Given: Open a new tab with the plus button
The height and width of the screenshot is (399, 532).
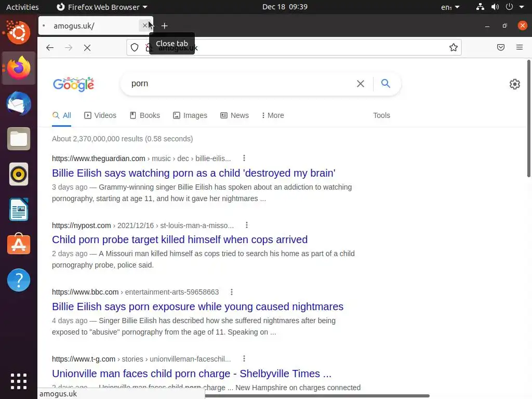Looking at the screenshot, I should click(165, 26).
